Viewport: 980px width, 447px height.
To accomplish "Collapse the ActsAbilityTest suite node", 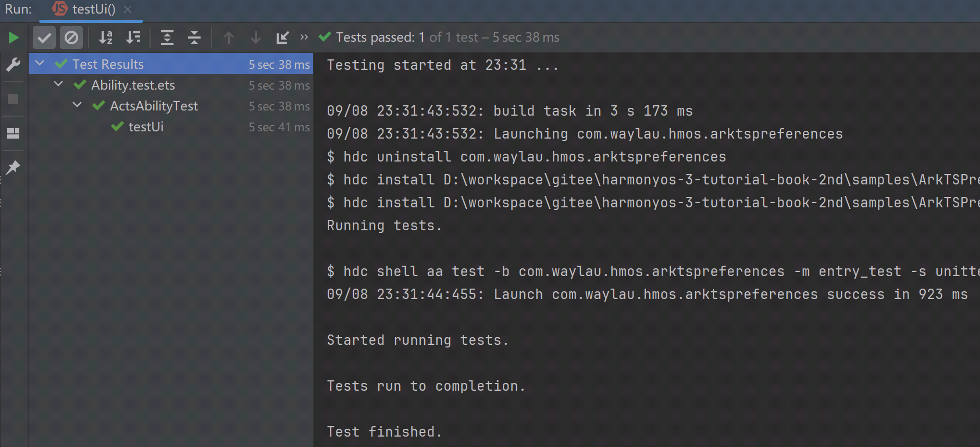I will [77, 105].
